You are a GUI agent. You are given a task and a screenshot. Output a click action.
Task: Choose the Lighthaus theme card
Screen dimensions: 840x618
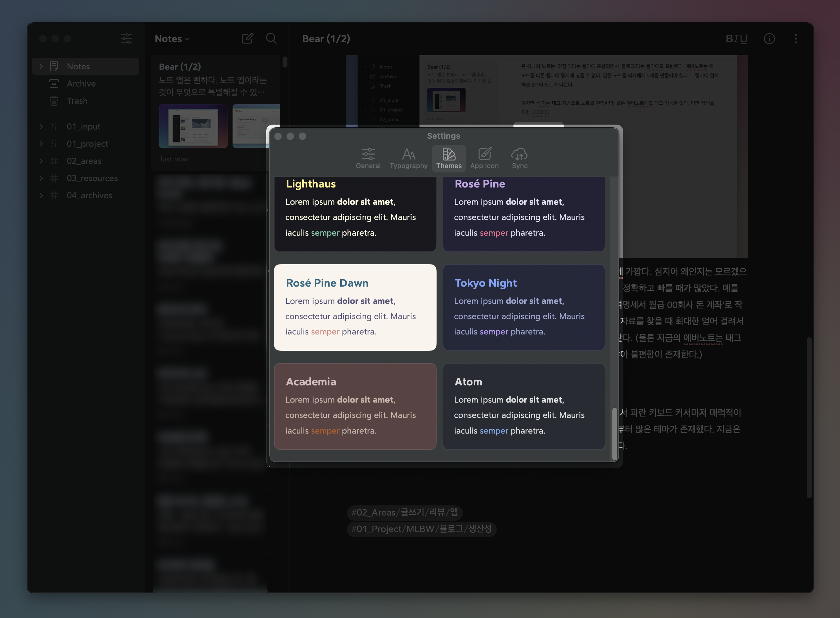(355, 214)
